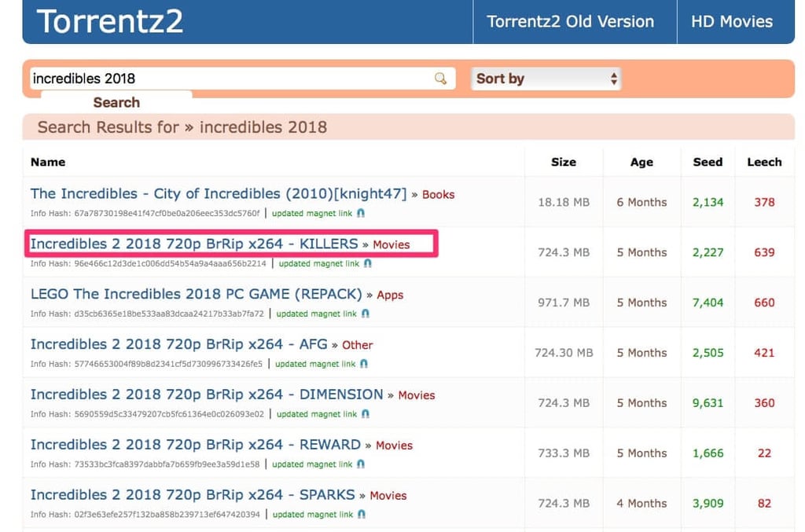Viewport: 805px width, 532px height.
Task: Click the 4 Months age cell
Action: (x=641, y=503)
